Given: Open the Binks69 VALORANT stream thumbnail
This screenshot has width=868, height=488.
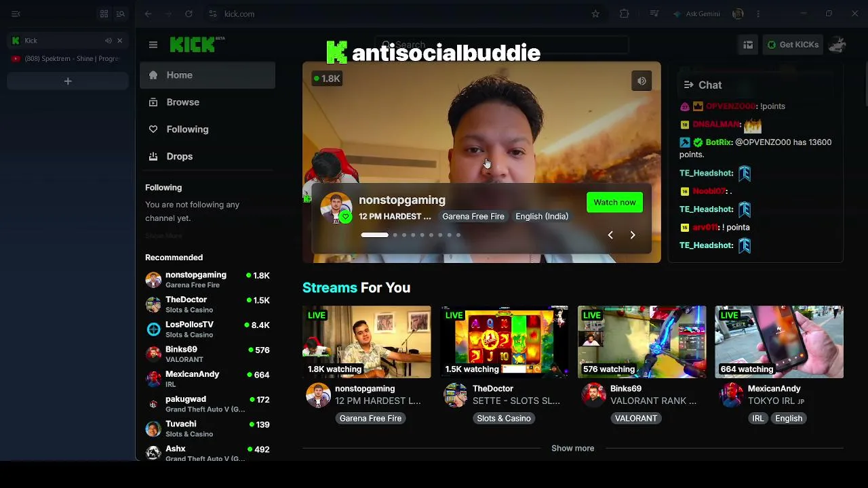Looking at the screenshot, I should (x=642, y=342).
